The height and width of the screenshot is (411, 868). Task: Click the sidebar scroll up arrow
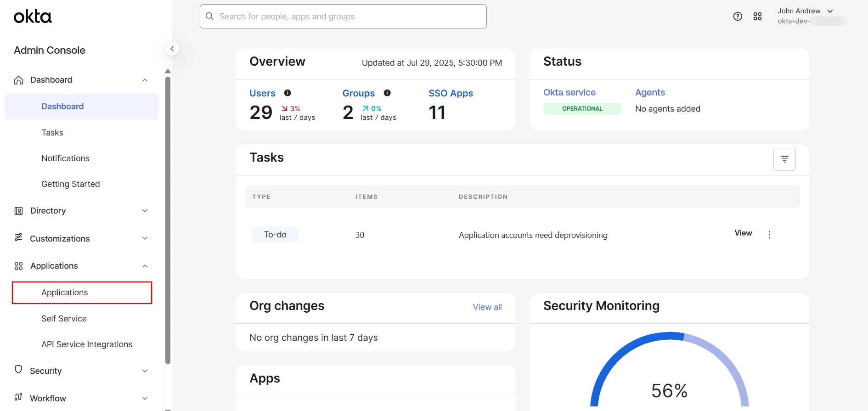(x=168, y=71)
